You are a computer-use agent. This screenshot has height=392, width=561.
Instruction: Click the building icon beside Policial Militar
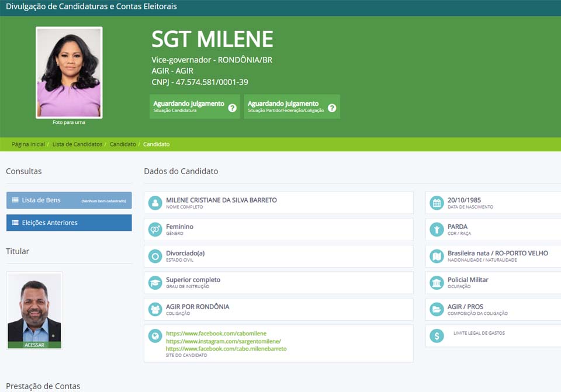tap(436, 283)
